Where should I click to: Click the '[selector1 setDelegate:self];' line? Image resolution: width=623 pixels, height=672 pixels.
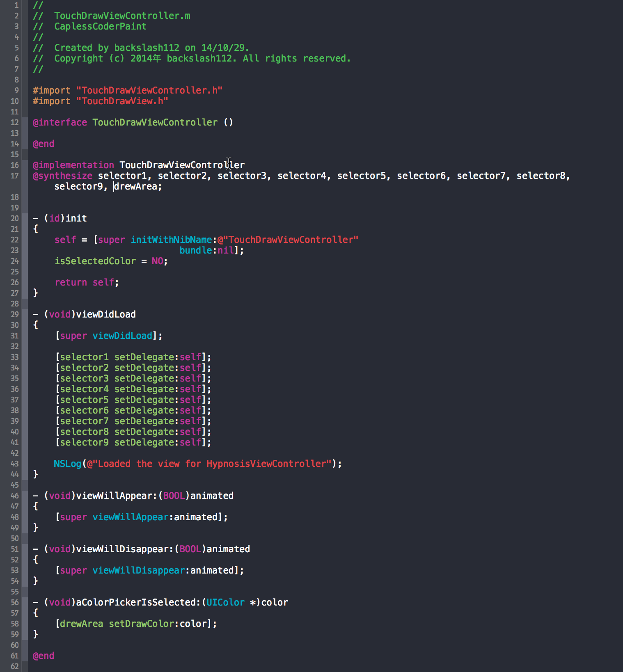(133, 357)
